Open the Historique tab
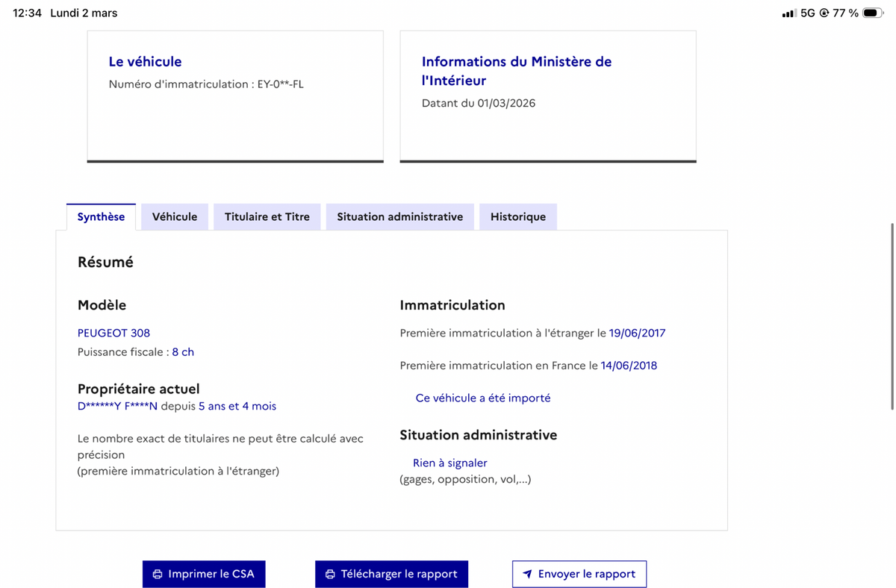896x588 pixels. coord(518,216)
